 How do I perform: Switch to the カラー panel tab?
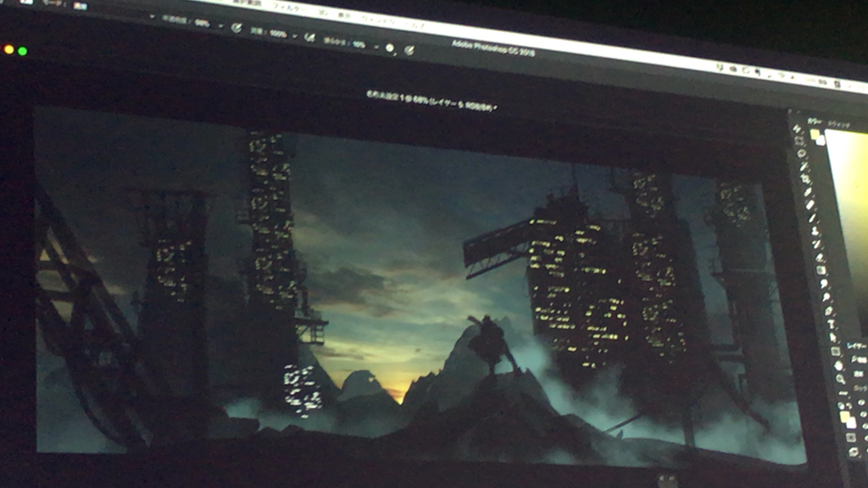click(x=815, y=120)
